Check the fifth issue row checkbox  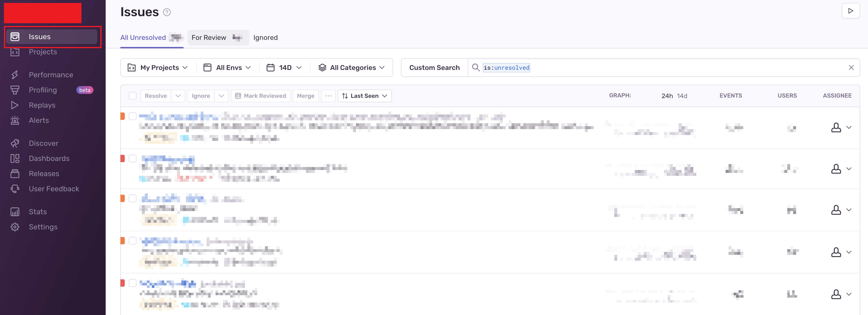click(x=132, y=283)
